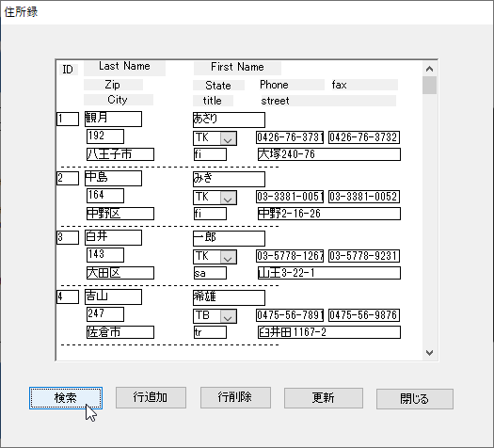Click scrollbar up arrow in address list

[x=429, y=69]
